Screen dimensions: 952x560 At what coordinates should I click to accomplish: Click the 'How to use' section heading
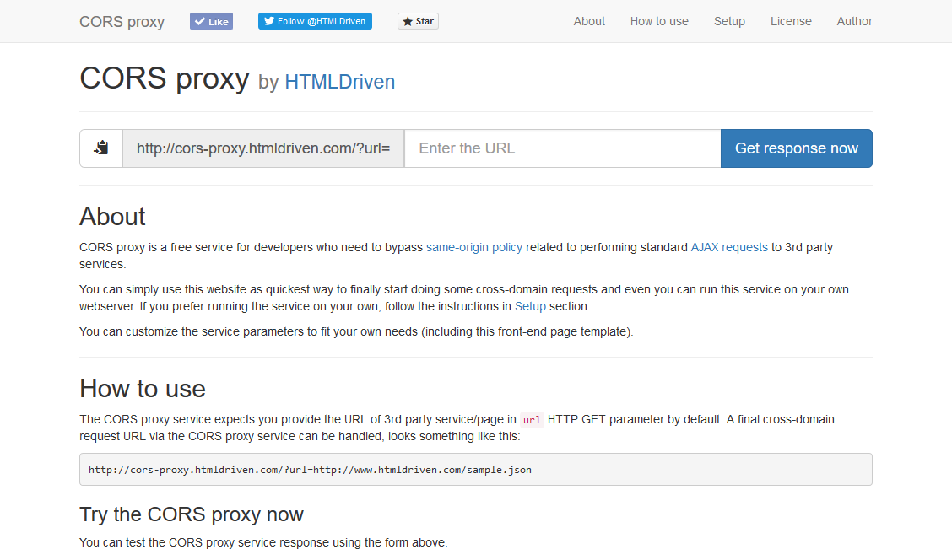[x=143, y=389]
